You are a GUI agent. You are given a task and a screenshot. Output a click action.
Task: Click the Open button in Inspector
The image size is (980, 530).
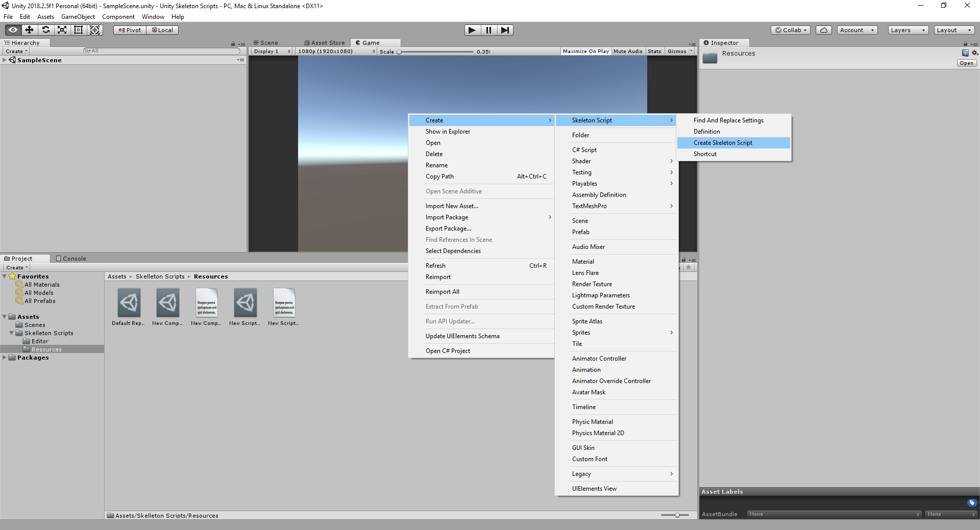pos(967,63)
